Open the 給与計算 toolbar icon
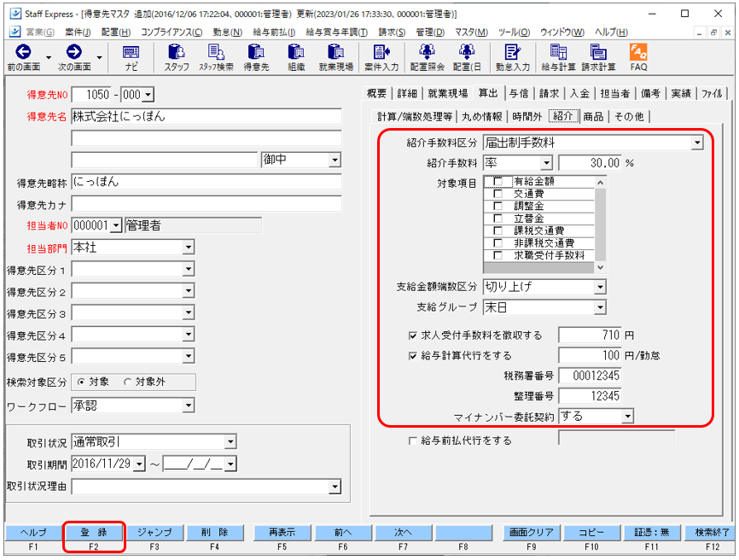739x560 pixels. [558, 52]
